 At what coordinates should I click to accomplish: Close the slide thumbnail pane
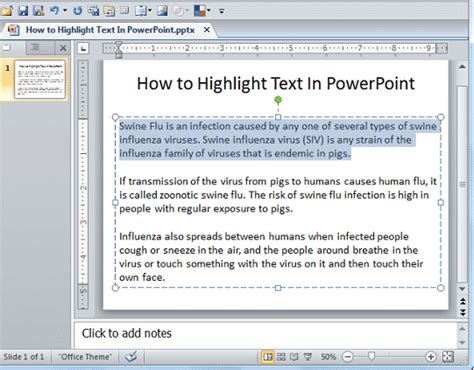coord(63,48)
